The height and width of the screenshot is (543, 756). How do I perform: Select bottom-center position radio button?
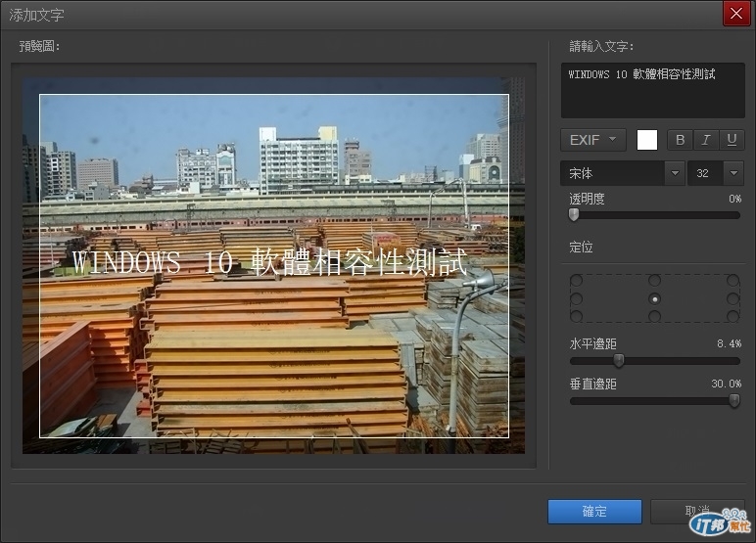pos(654,316)
